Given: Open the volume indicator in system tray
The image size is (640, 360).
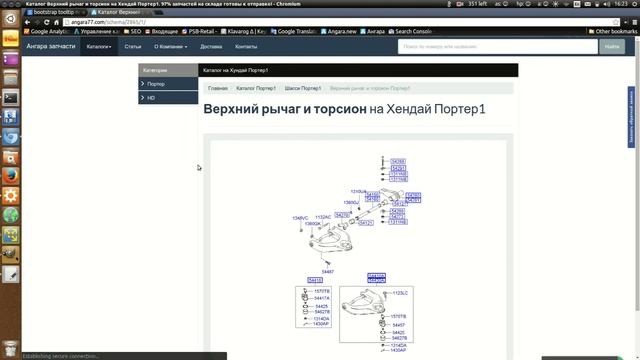Looking at the screenshot, I should coord(607,4).
